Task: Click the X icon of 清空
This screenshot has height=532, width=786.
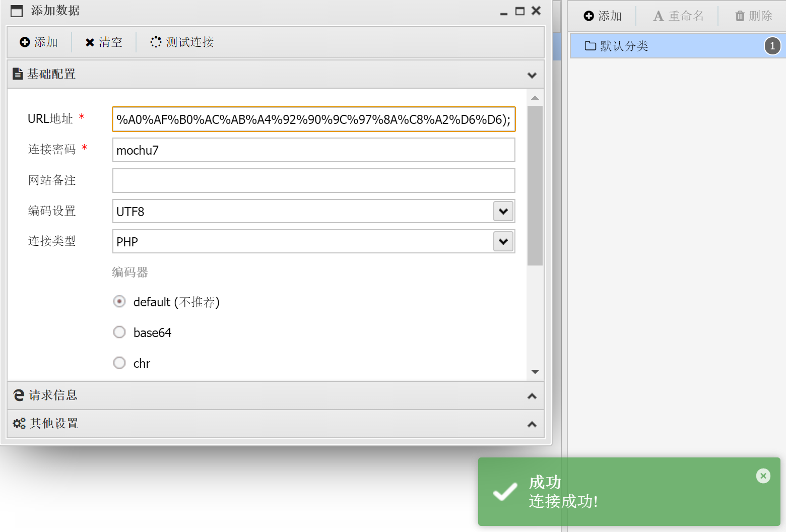Action: [90, 42]
